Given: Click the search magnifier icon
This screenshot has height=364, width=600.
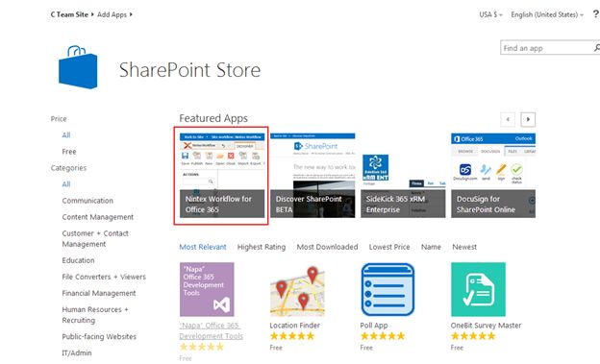Looking at the screenshot, I should (x=596, y=48).
